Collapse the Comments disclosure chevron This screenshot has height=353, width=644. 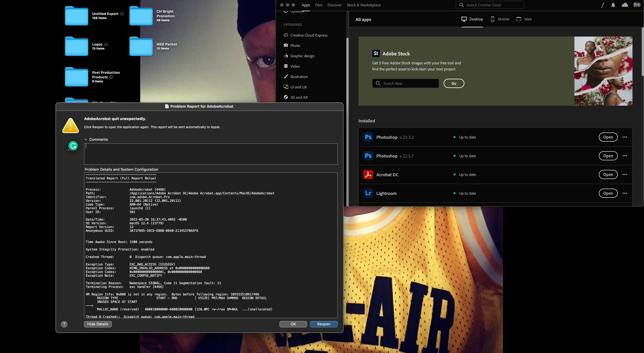pos(86,140)
